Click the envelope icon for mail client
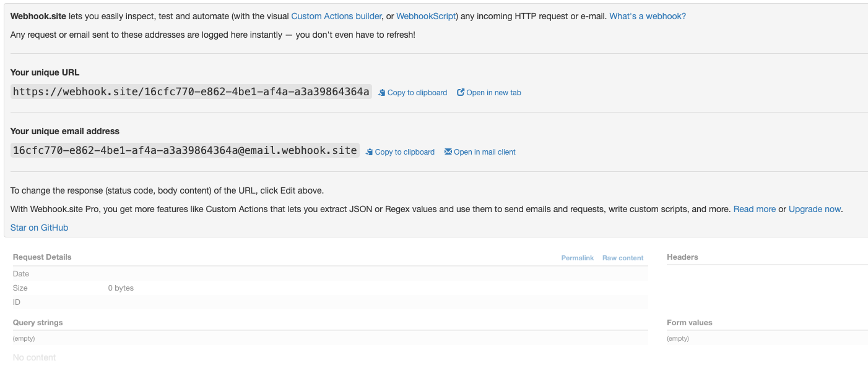 [448, 152]
